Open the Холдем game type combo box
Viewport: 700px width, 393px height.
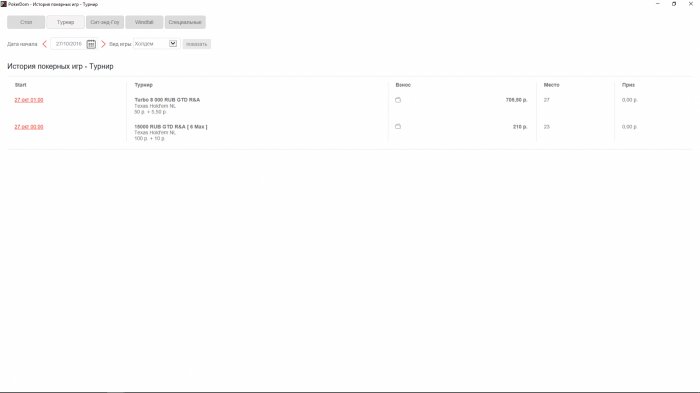(x=155, y=43)
